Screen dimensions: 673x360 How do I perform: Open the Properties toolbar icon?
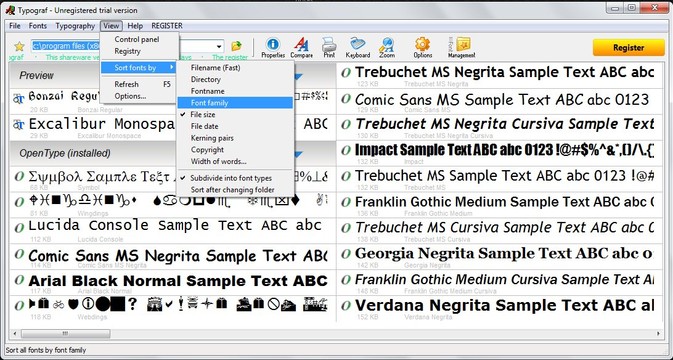[x=273, y=47]
